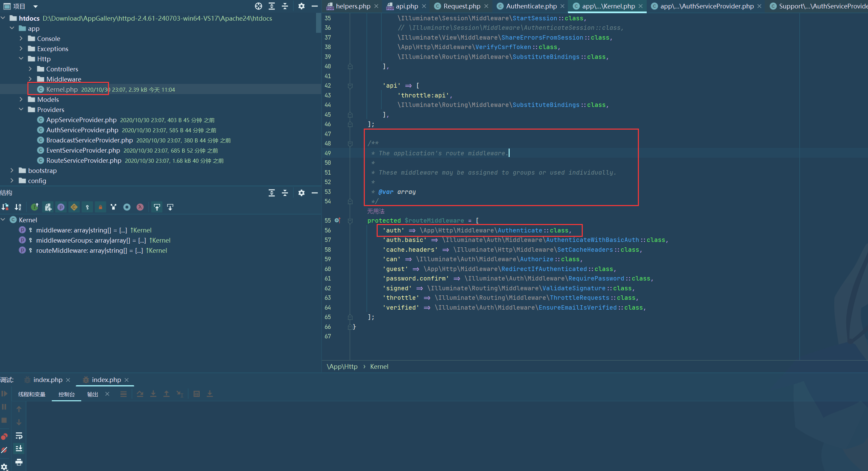Select routeMiddleware property in structure tree

tap(90, 250)
